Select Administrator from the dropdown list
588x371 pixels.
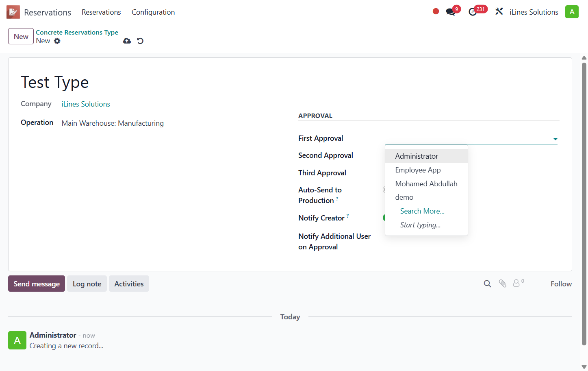click(x=426, y=156)
